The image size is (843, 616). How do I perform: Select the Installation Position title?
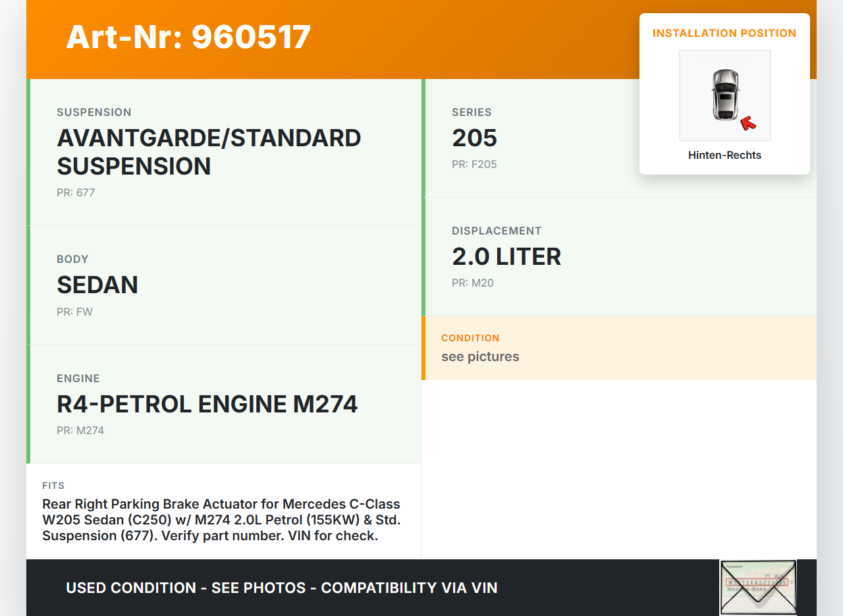724,33
